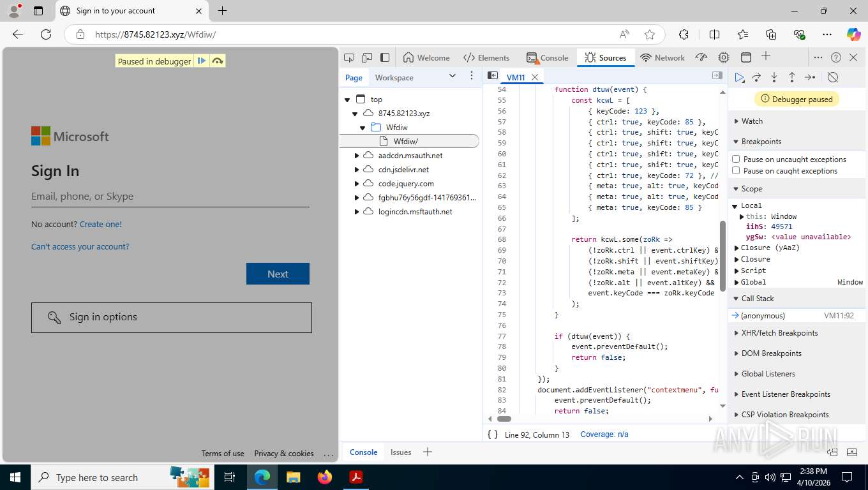
Task: Open Firefox from the taskbar
Action: pyautogui.click(x=325, y=477)
